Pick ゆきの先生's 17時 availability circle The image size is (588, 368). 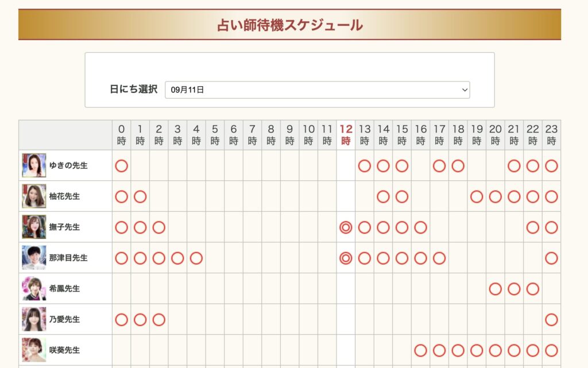(x=439, y=166)
